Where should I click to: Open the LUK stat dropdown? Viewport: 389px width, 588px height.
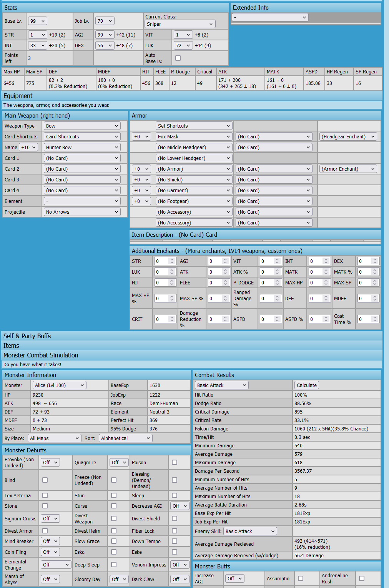tap(183, 46)
